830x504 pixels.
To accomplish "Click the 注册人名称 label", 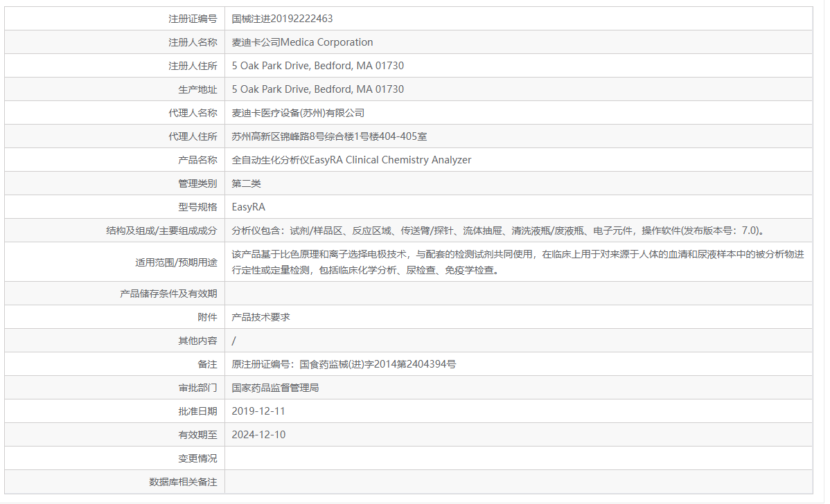I will point(193,42).
